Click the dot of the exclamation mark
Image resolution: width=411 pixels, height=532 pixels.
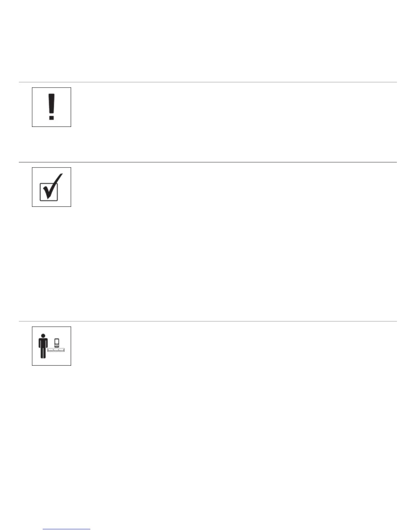[51, 117]
